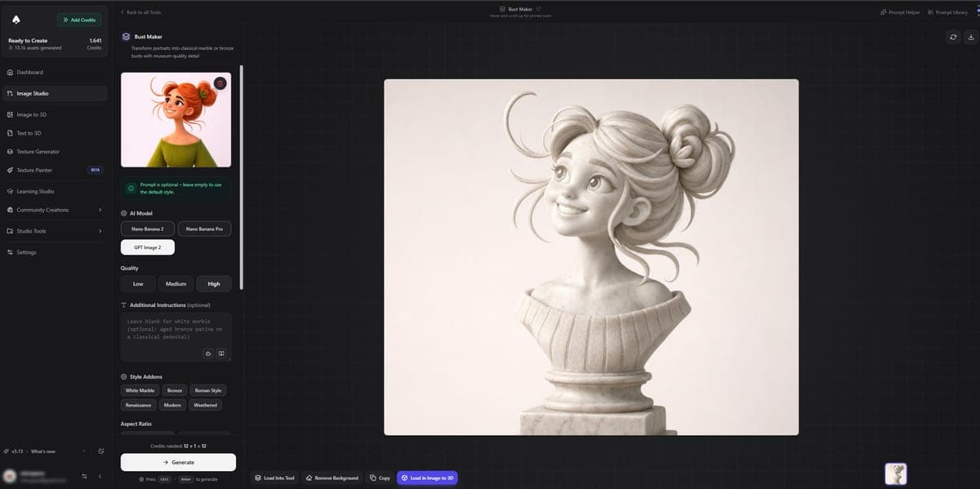Viewport: 980px width, 489px height.
Task: Set quality to Medium
Action: pos(176,284)
